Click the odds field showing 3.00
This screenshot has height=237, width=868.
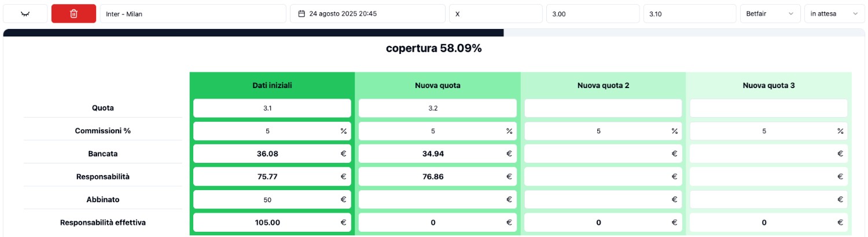(x=593, y=13)
